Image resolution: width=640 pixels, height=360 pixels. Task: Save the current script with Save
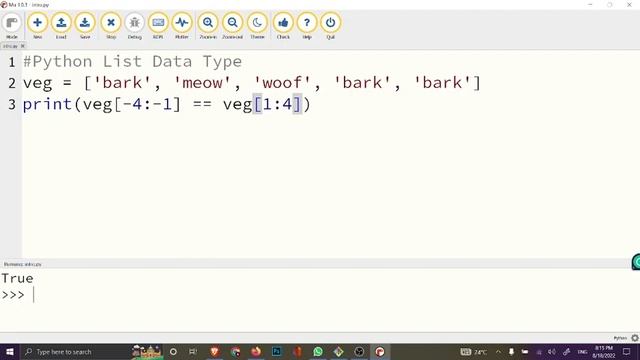[85, 26]
